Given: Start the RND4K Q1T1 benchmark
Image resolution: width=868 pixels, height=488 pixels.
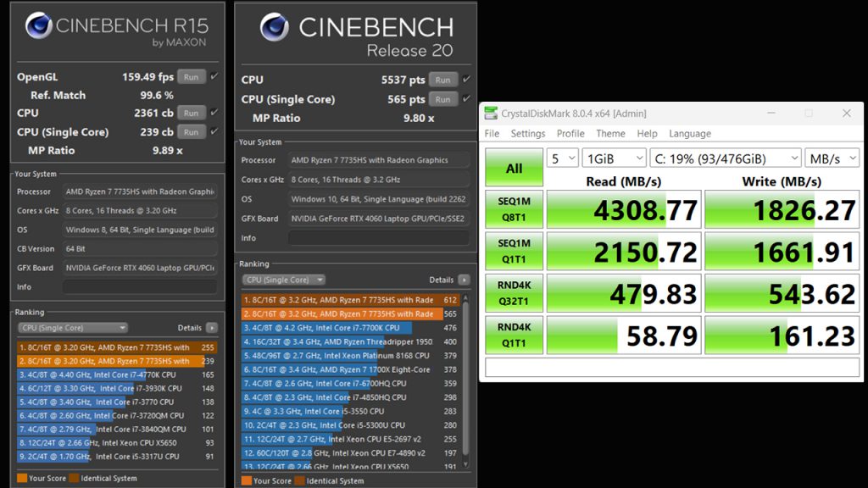Looking at the screenshot, I should tap(515, 335).
